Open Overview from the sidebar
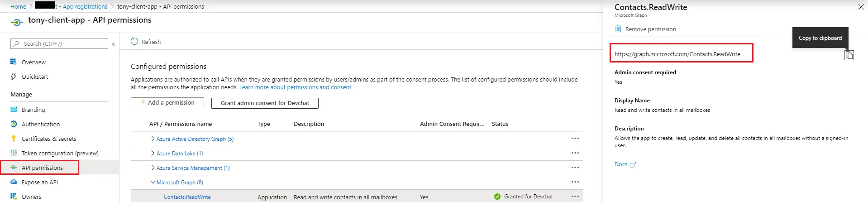Screen dimensions: 868x202 [33, 63]
